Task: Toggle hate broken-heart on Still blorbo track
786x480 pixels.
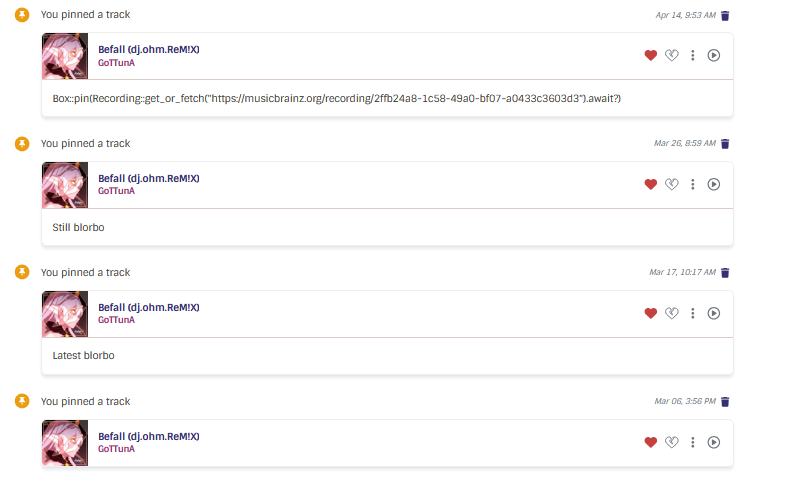Action: pos(672,184)
